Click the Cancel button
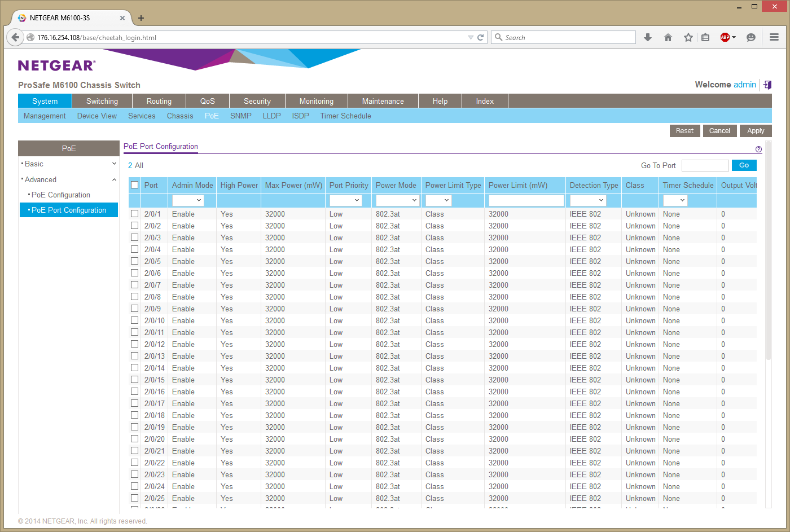This screenshot has height=532, width=790. tap(719, 131)
